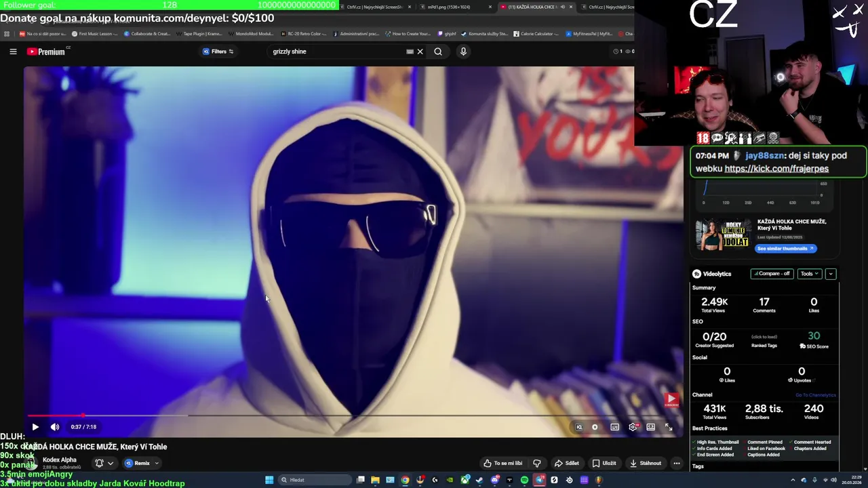Open the Calorie Calculator bookmark
This screenshot has width=868, height=488.
tap(536, 34)
